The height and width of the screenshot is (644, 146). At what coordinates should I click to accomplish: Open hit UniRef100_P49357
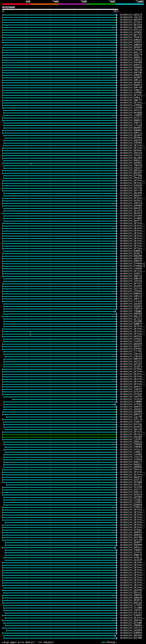[x=131, y=42]
